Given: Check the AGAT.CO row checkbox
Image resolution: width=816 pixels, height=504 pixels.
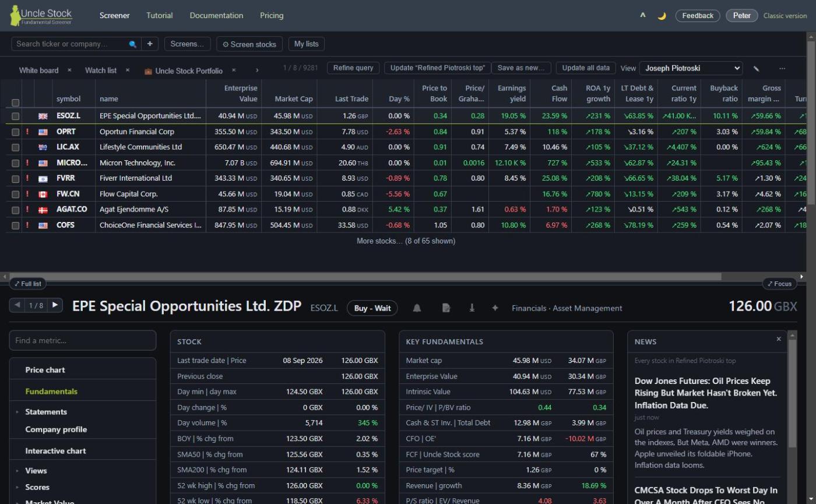Looking at the screenshot, I should point(15,210).
